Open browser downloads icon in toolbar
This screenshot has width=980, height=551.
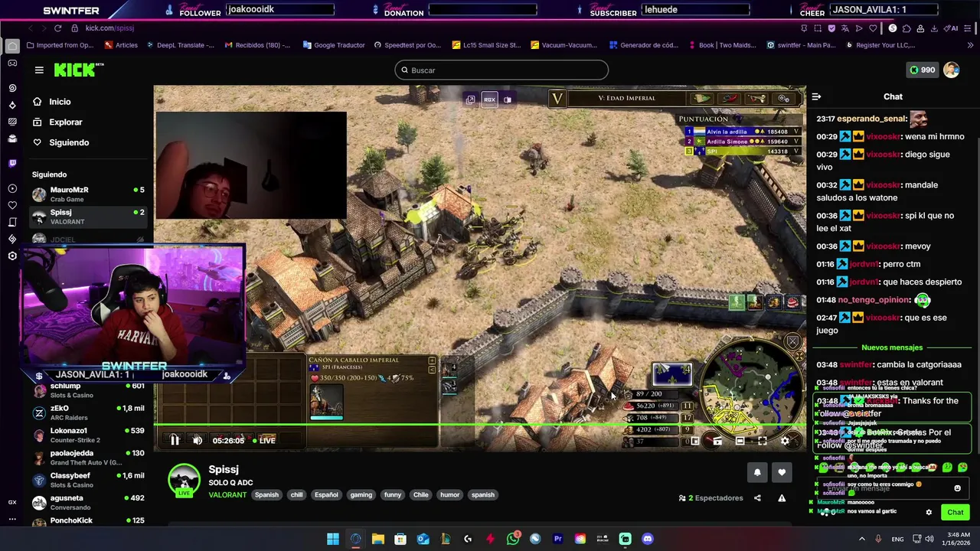point(934,28)
